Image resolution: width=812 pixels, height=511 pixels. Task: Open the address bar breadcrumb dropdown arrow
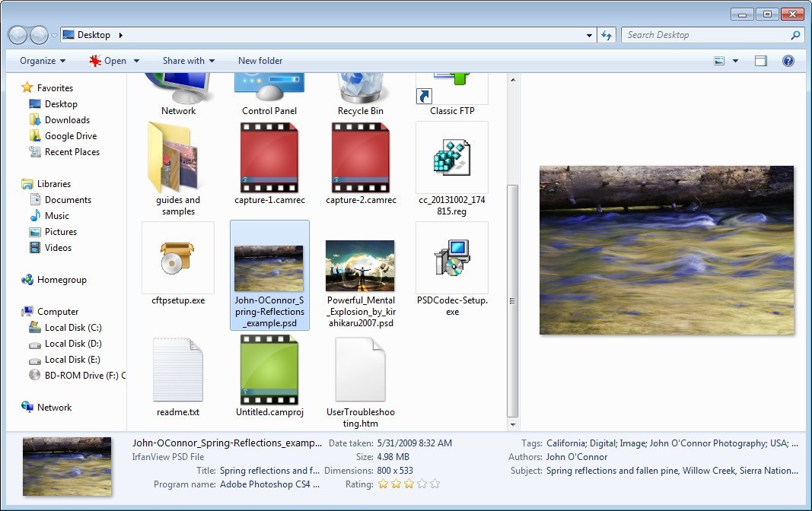(588, 34)
